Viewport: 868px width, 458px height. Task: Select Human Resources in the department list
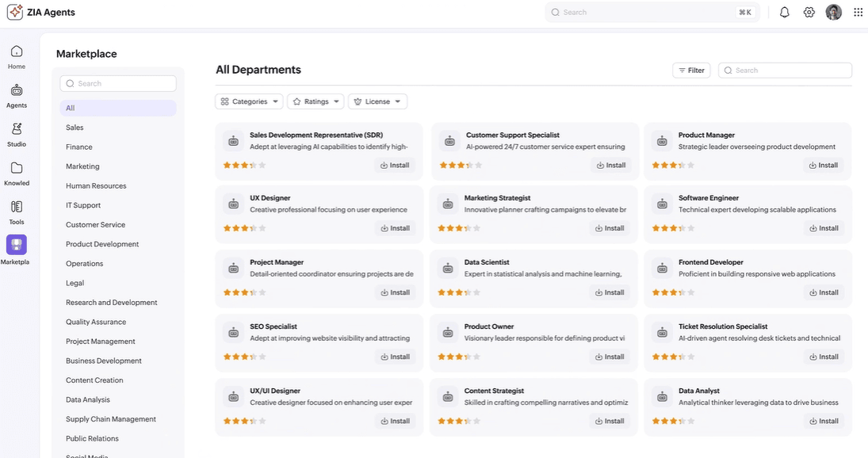(96, 186)
